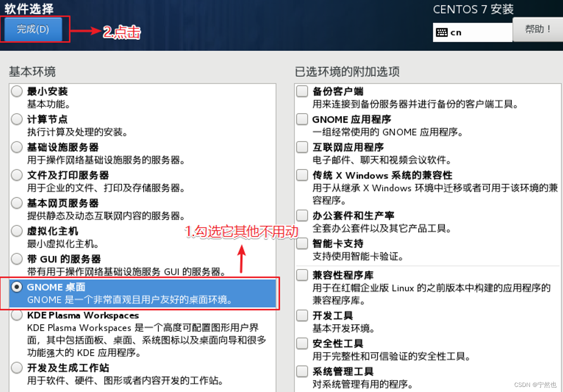Select 开发及生产工作站 workstation environment
Screen dimensions: 563x392
pyautogui.click(x=16, y=368)
